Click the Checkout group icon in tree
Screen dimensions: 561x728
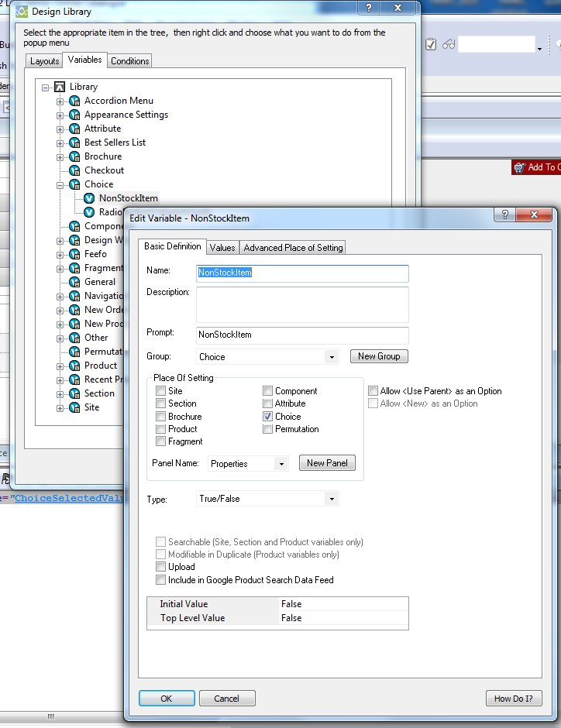click(75, 170)
